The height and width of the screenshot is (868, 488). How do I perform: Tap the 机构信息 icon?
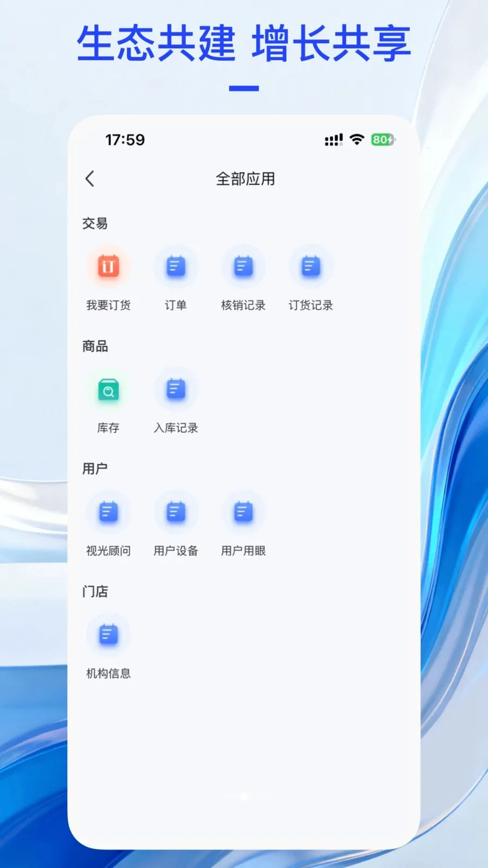(108, 635)
